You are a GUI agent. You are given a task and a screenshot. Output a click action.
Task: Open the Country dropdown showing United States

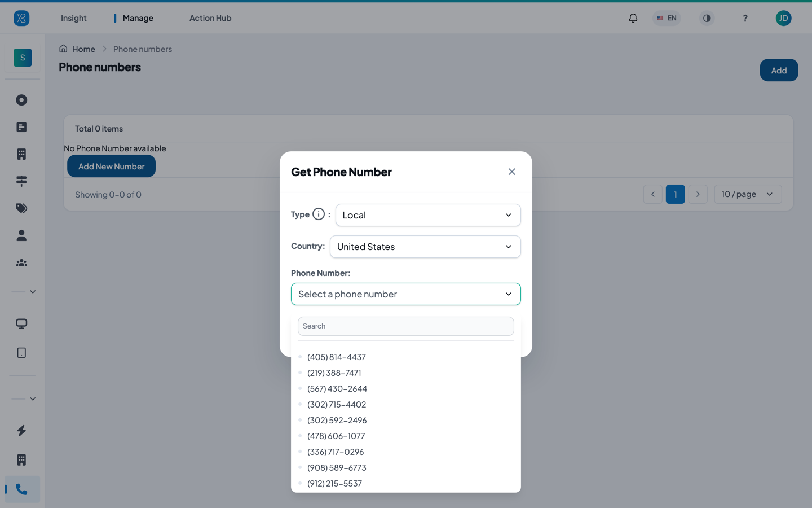[425, 247]
